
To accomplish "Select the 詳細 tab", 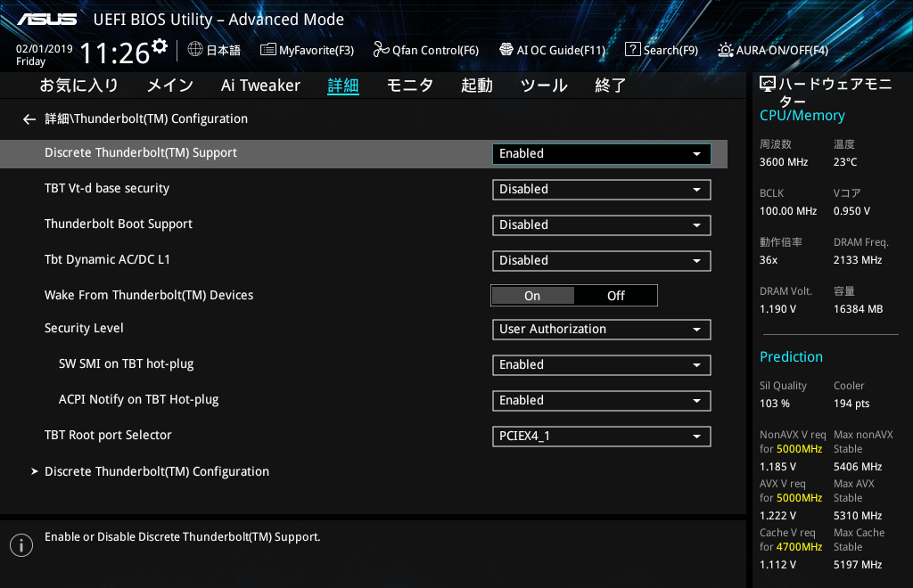I will (343, 86).
